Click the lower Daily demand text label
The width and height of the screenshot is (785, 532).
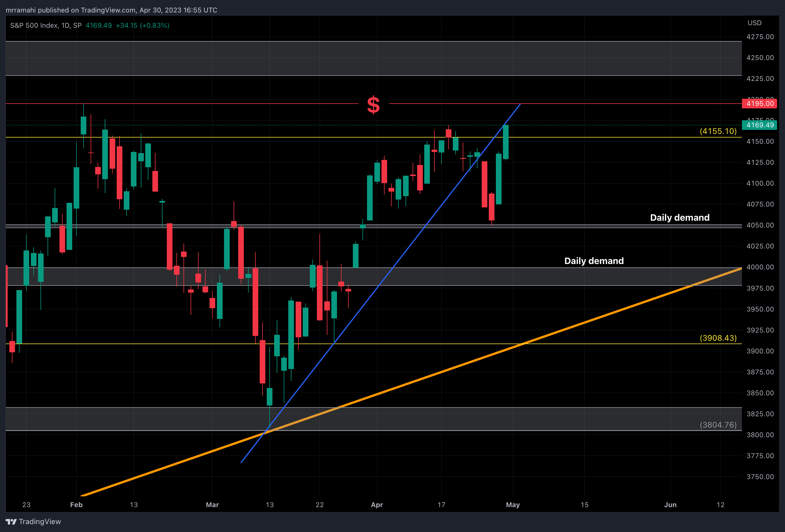(x=594, y=261)
